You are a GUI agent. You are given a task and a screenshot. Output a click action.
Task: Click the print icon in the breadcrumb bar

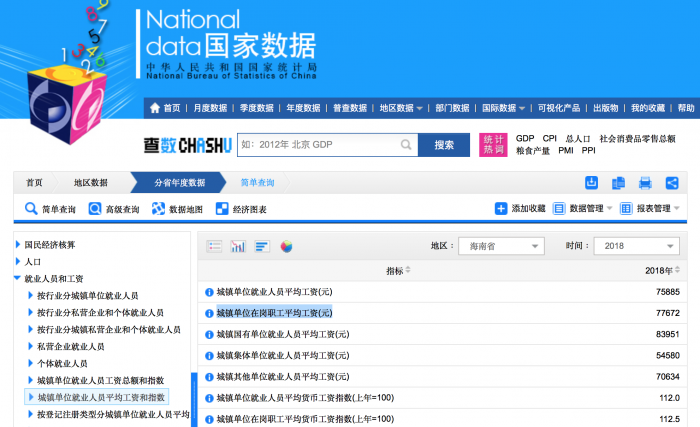(x=645, y=183)
